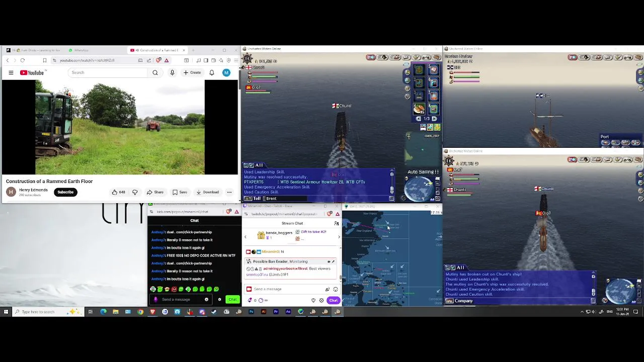Open Kick chat settings gear
The height and width of the screenshot is (362, 644).
pyautogui.click(x=219, y=300)
